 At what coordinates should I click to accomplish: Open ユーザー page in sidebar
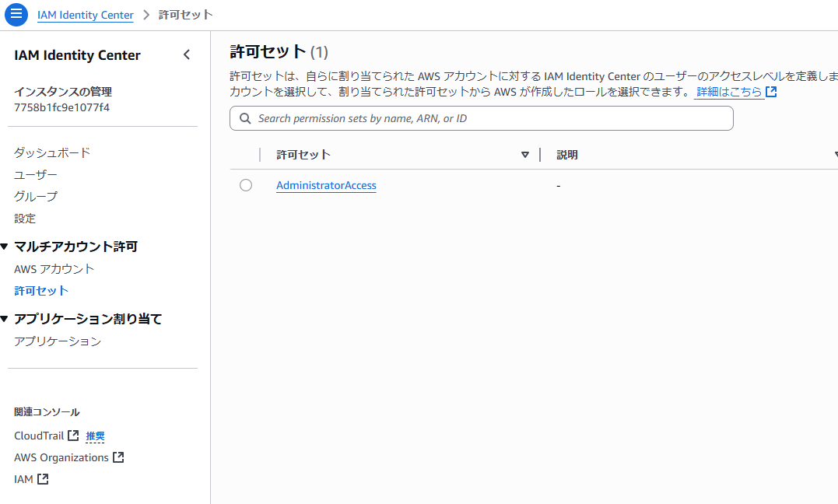36,175
